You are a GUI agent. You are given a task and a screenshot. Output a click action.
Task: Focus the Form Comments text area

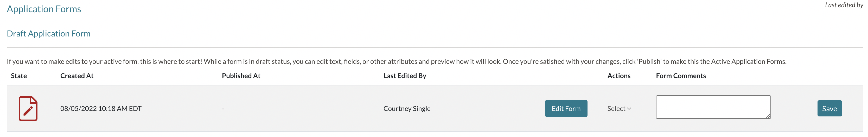713,107
